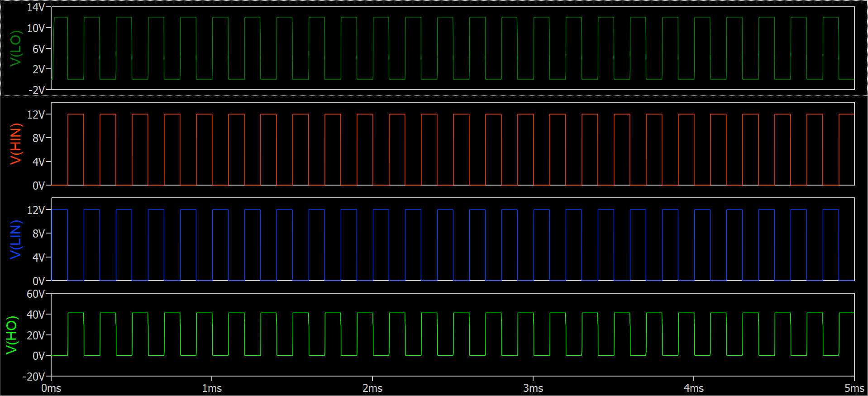Select the 10V tick in V(LO) pane

click(x=36, y=28)
